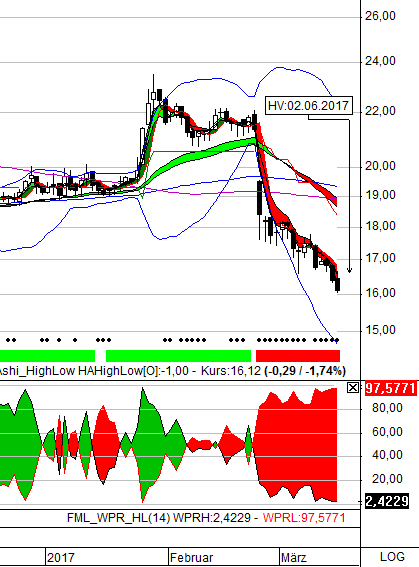Click the 16,00 price axis label
Viewport: 419px width, 567px height.
click(x=380, y=293)
